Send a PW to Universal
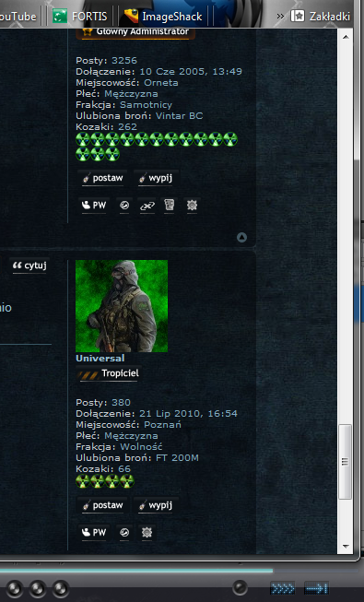Image resolution: width=364 pixels, height=602 pixels. tap(94, 533)
